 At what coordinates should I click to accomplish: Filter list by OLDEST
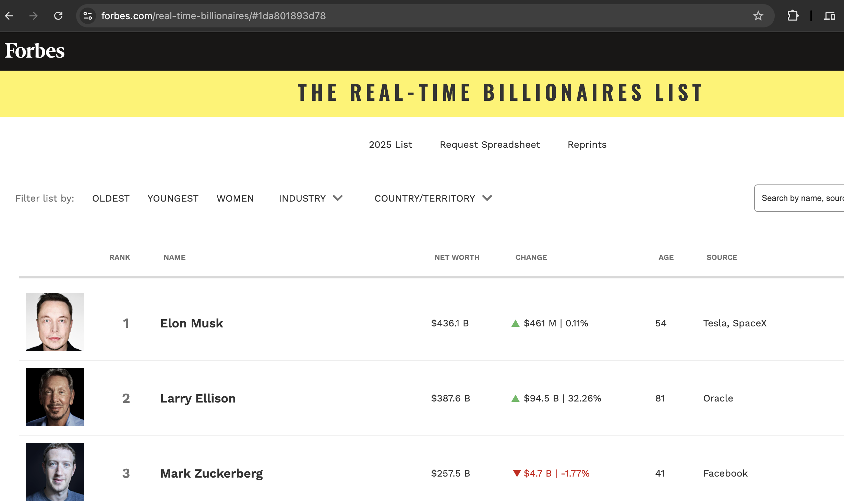[x=111, y=199]
